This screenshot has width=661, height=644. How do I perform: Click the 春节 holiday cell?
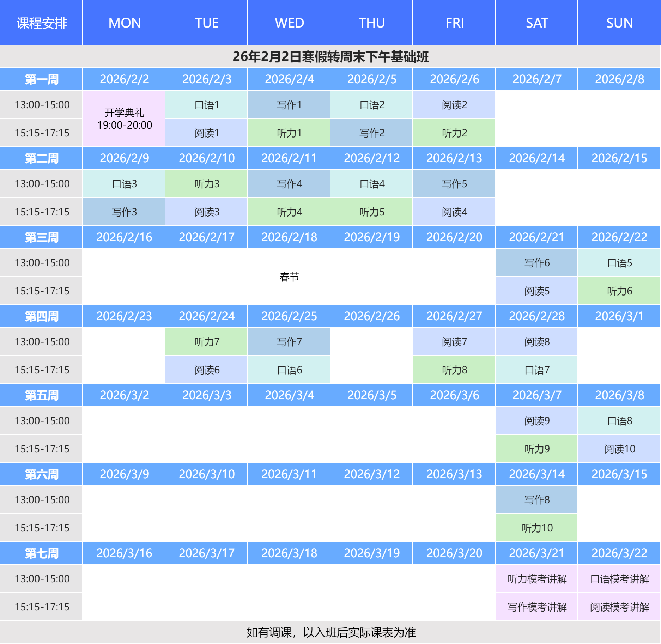(289, 277)
